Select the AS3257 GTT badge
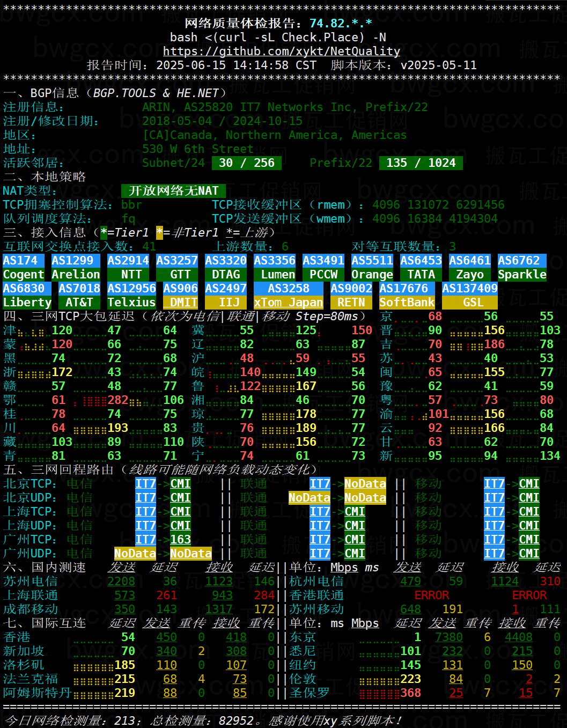This screenshot has width=567, height=728. [x=177, y=268]
